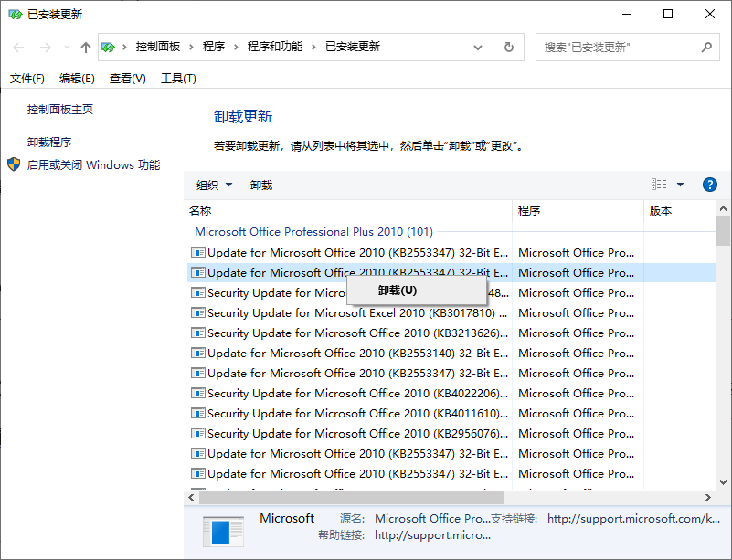Go up one level with the up arrow

coord(85,48)
